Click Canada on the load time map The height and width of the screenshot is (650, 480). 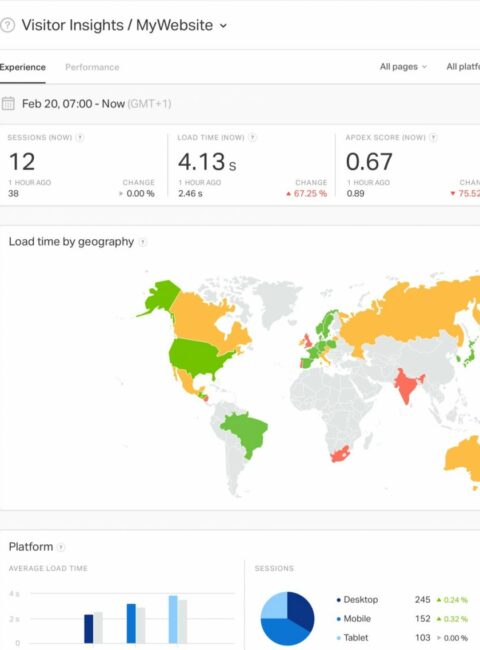199,319
